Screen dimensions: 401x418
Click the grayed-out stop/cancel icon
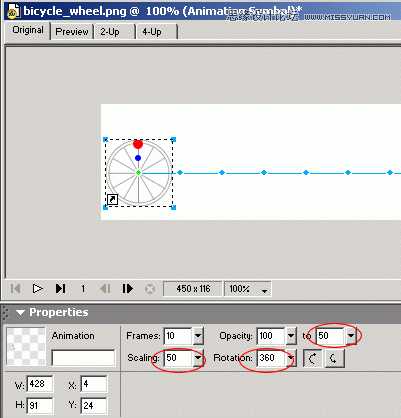point(150,289)
